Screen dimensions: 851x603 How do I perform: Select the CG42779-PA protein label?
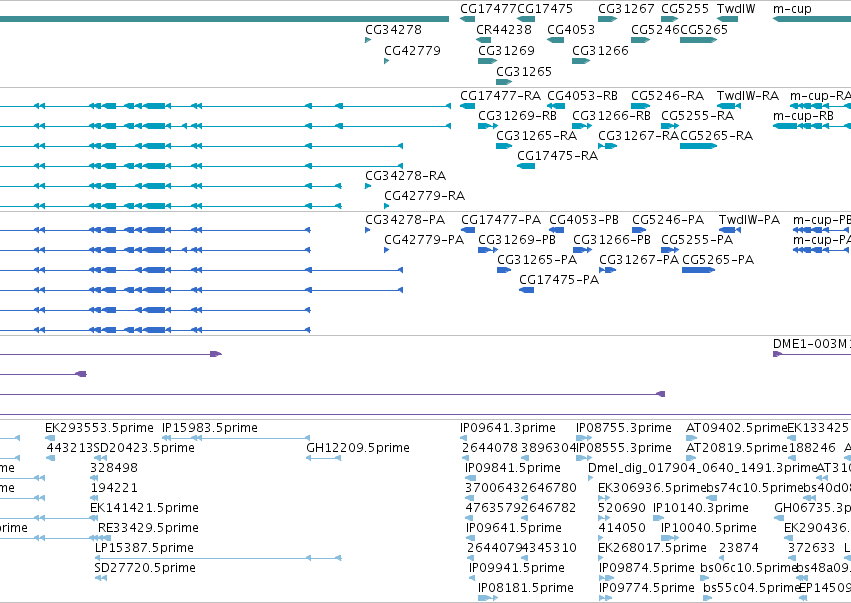coord(424,240)
